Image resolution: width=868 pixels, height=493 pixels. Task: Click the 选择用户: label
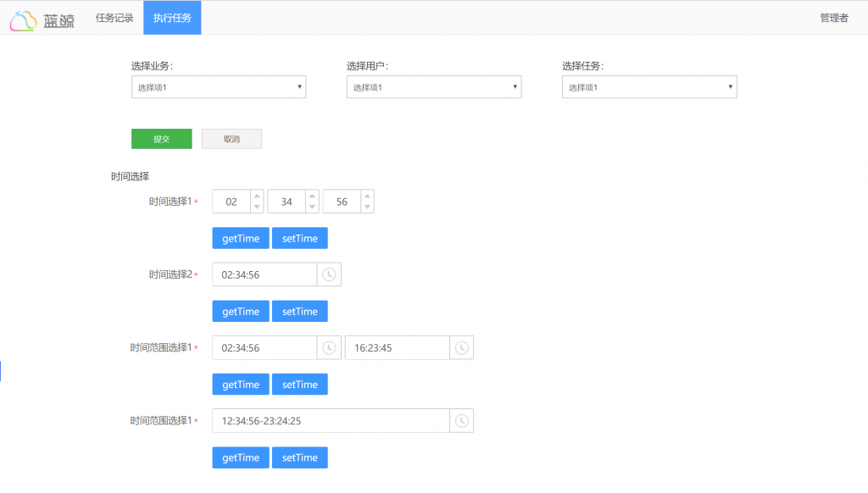tap(368, 66)
